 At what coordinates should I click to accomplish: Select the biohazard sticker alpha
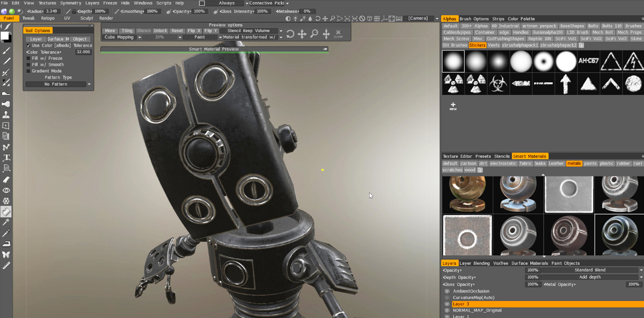498,84
